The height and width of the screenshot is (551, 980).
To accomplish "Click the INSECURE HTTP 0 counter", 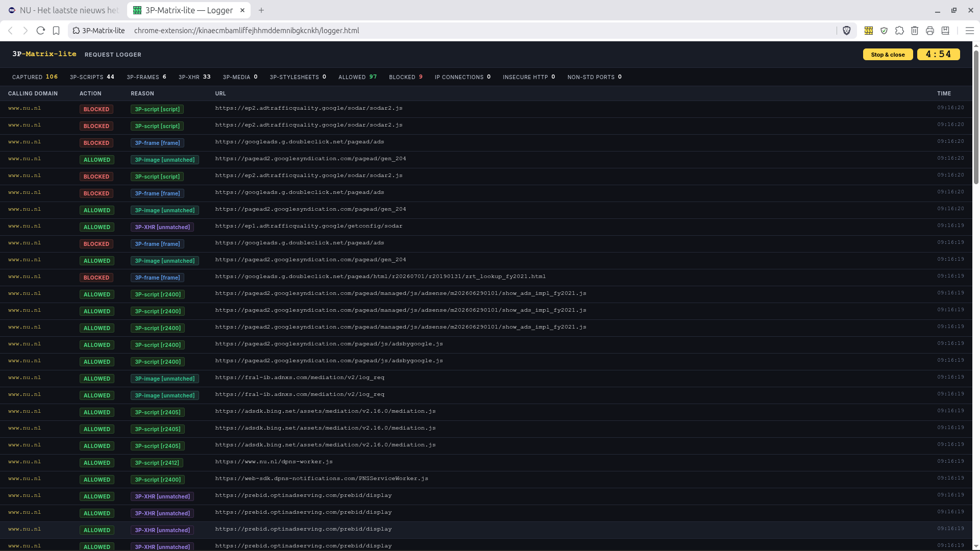I will pyautogui.click(x=529, y=77).
